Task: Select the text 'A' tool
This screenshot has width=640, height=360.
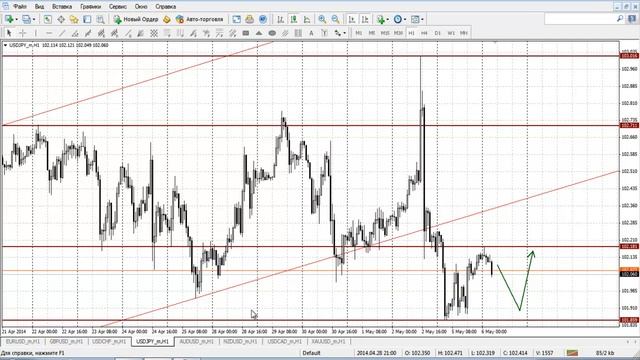Action: click(311, 33)
